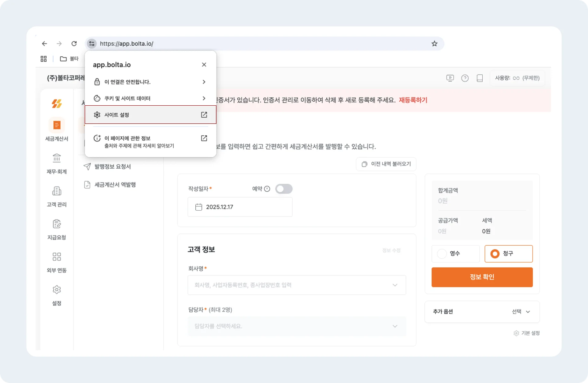Open the calendar icon next to the date
The height and width of the screenshot is (383, 588).
198,207
